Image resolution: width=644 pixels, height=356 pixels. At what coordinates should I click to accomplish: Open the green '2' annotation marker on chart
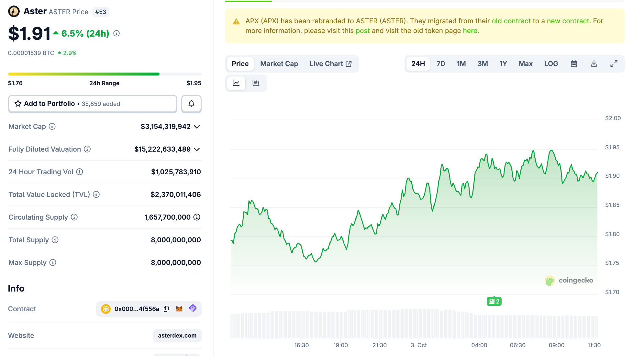(x=494, y=301)
